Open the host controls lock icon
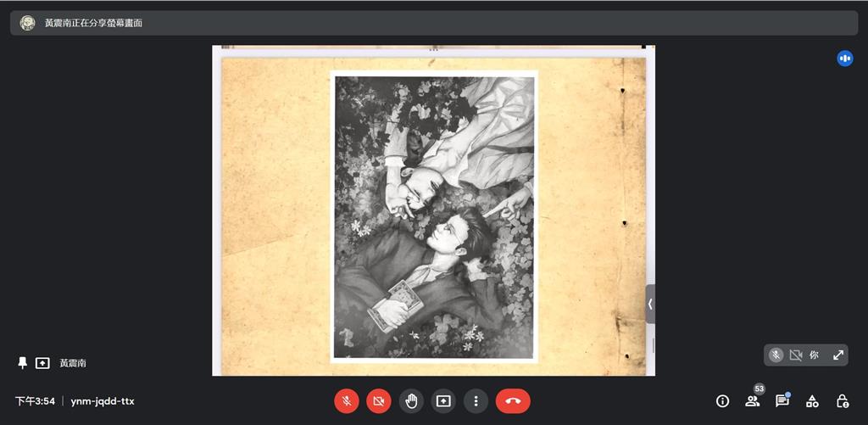Image resolution: width=868 pixels, height=425 pixels. pos(842,401)
